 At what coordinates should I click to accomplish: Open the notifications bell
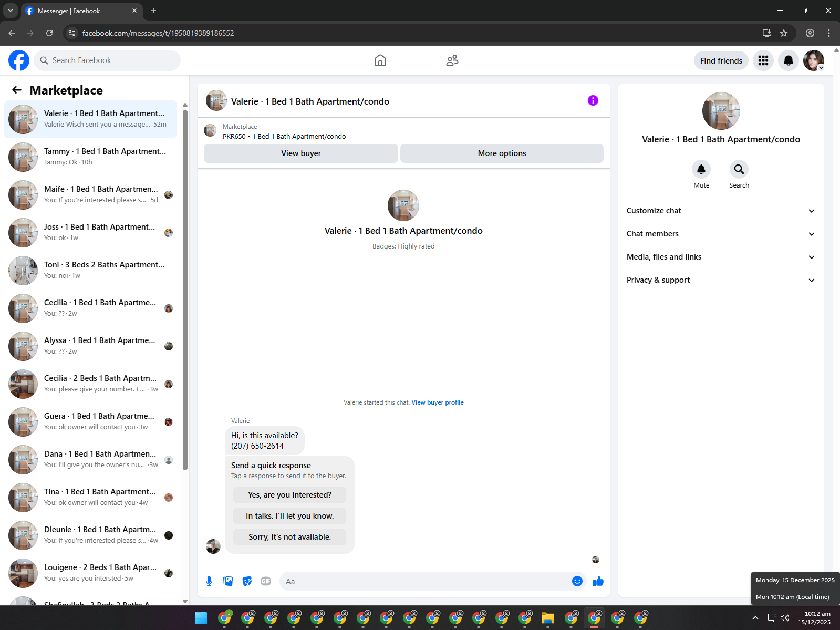789,60
